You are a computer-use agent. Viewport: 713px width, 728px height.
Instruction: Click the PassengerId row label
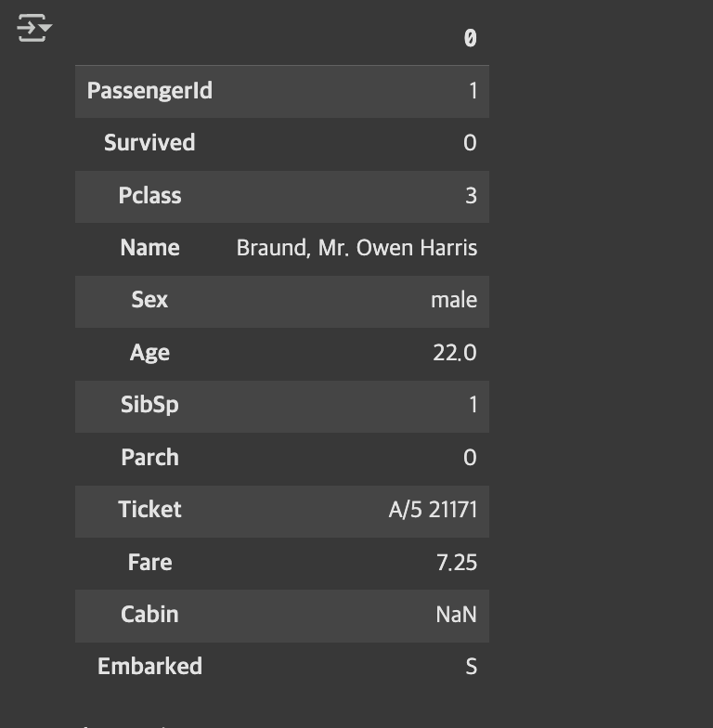pyautogui.click(x=149, y=91)
